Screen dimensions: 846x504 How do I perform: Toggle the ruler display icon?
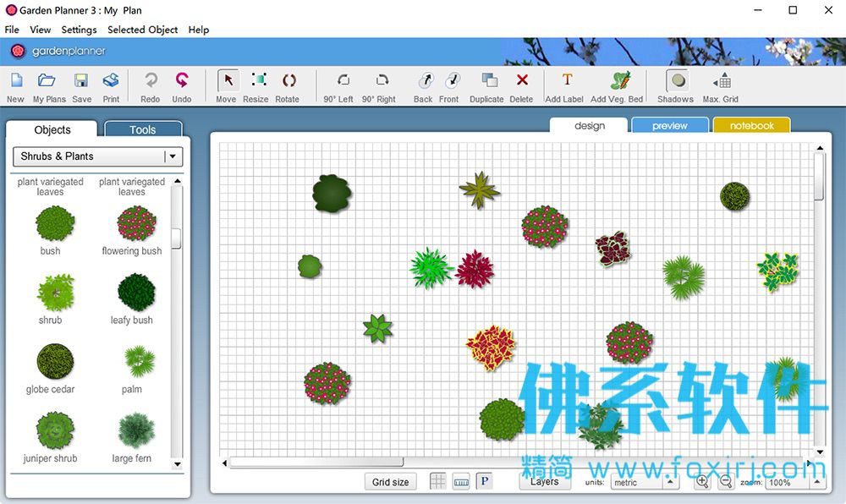(461, 481)
